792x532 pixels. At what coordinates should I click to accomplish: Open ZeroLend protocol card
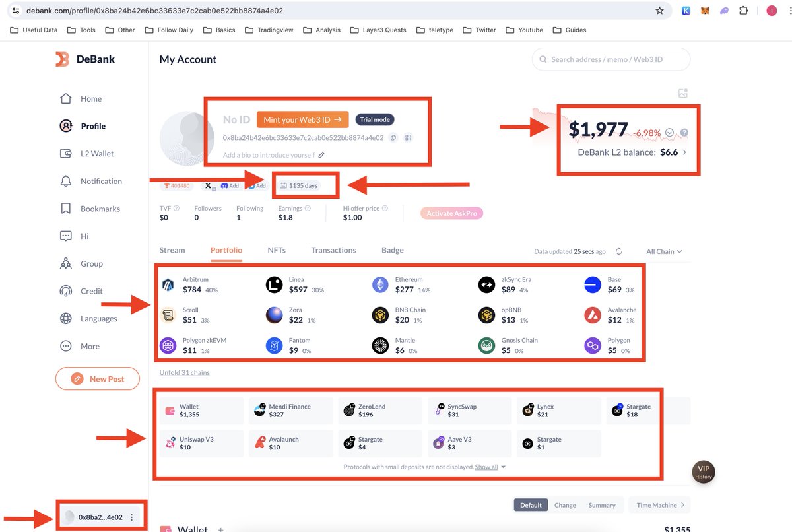[x=380, y=411]
